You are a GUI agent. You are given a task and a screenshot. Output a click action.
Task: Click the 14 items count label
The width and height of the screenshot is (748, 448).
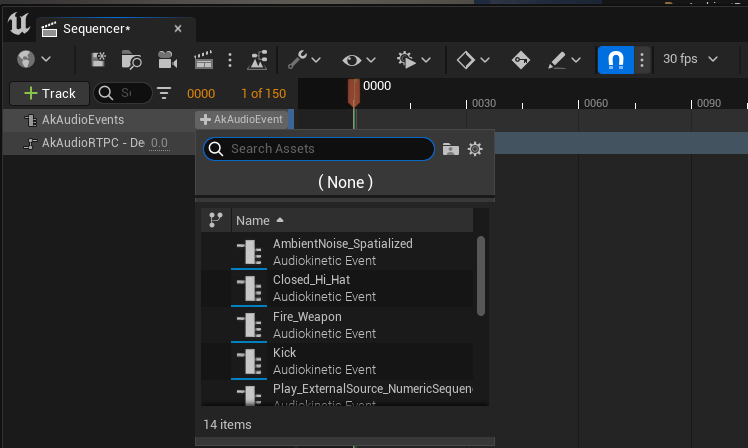(228, 425)
